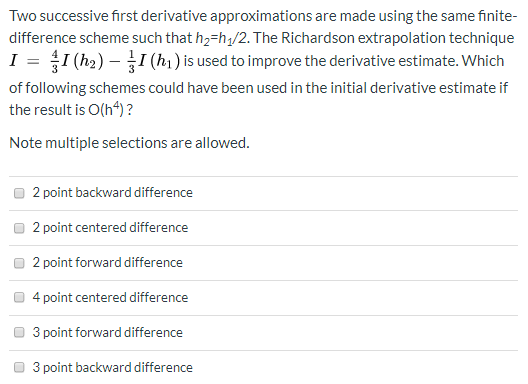
Task: Click the '4 point centered difference' option text
Action: (x=110, y=298)
